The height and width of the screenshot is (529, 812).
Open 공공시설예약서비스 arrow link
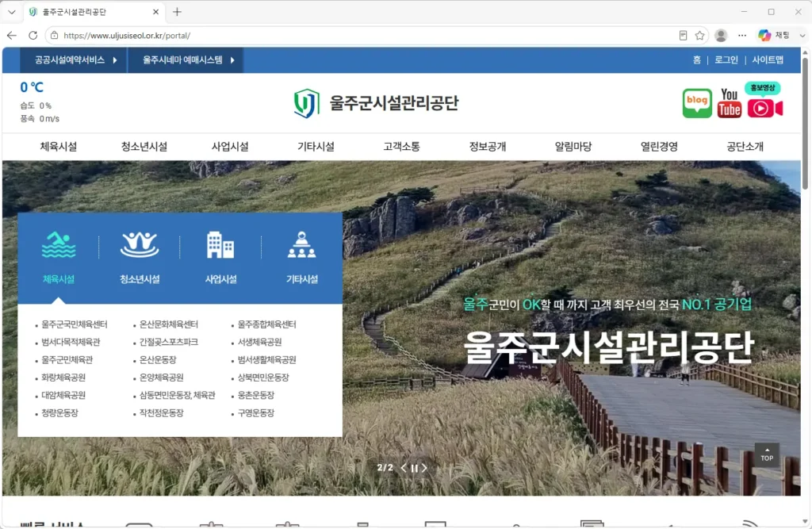pyautogui.click(x=74, y=60)
